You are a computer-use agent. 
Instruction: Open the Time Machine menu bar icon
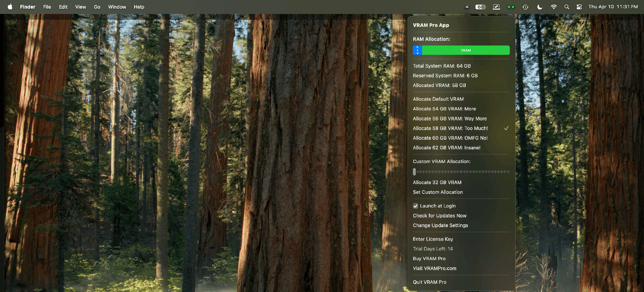525,7
